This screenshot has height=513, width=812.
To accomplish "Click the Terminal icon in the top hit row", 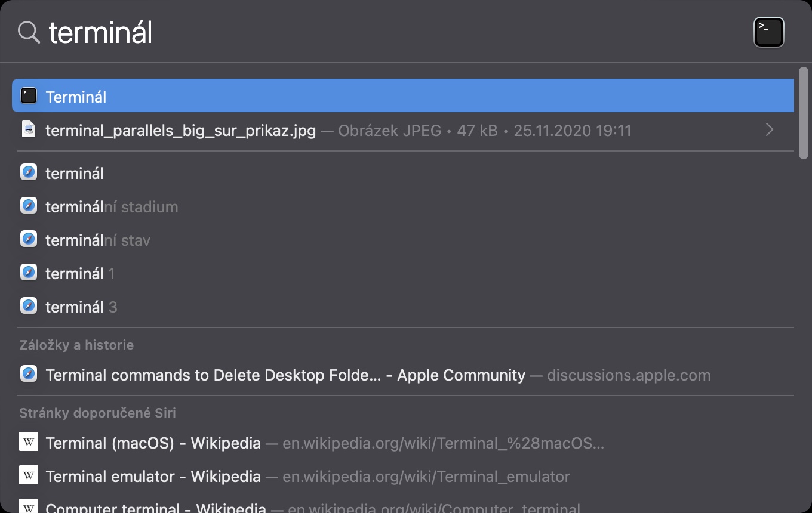I will pos(29,96).
